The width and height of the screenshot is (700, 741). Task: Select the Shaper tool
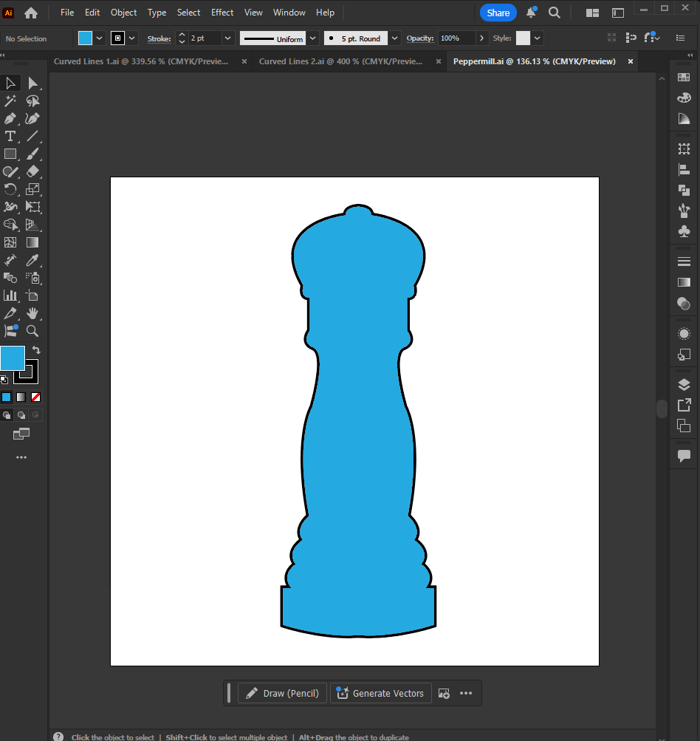tap(10, 171)
